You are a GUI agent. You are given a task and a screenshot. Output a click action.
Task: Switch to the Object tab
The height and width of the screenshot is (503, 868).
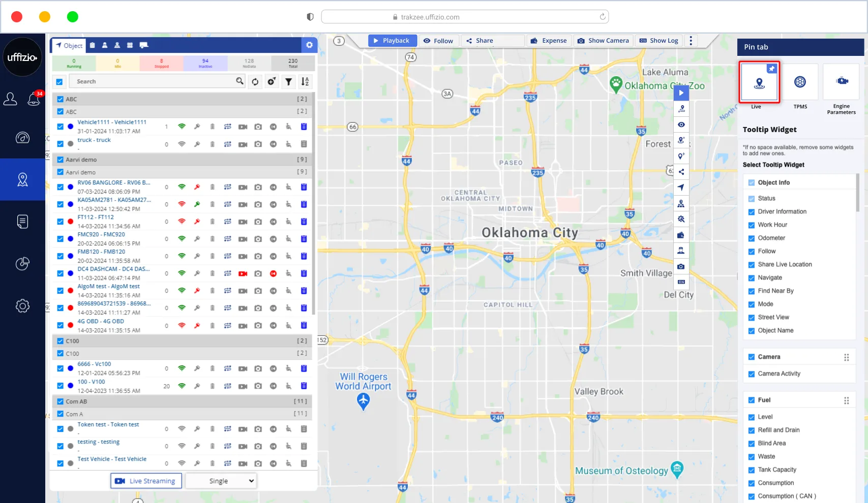69,46
